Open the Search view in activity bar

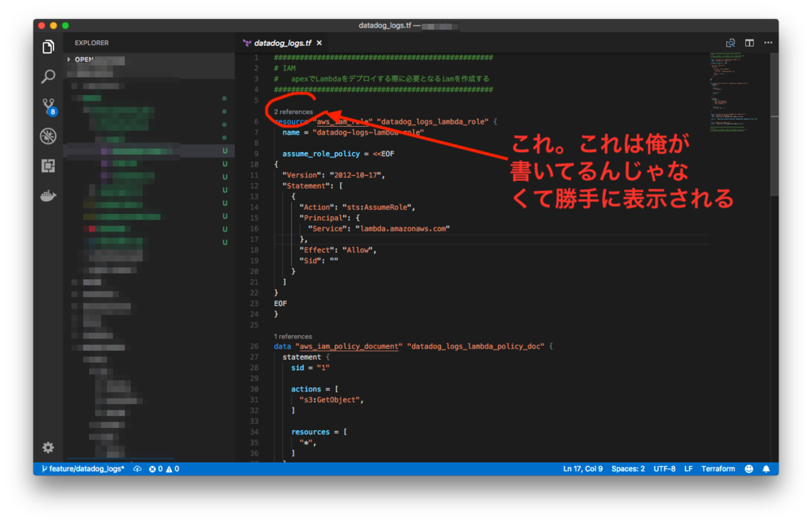(48, 77)
